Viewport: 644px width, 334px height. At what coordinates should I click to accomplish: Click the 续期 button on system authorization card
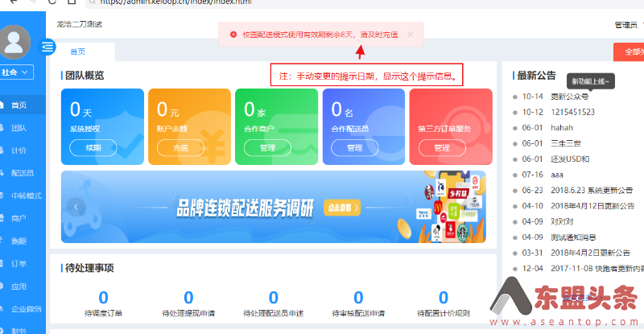click(94, 148)
